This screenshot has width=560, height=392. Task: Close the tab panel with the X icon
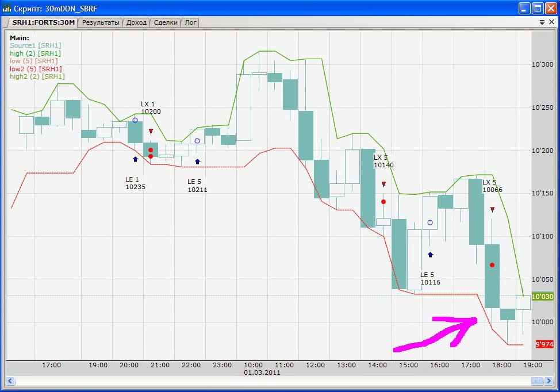point(551,22)
